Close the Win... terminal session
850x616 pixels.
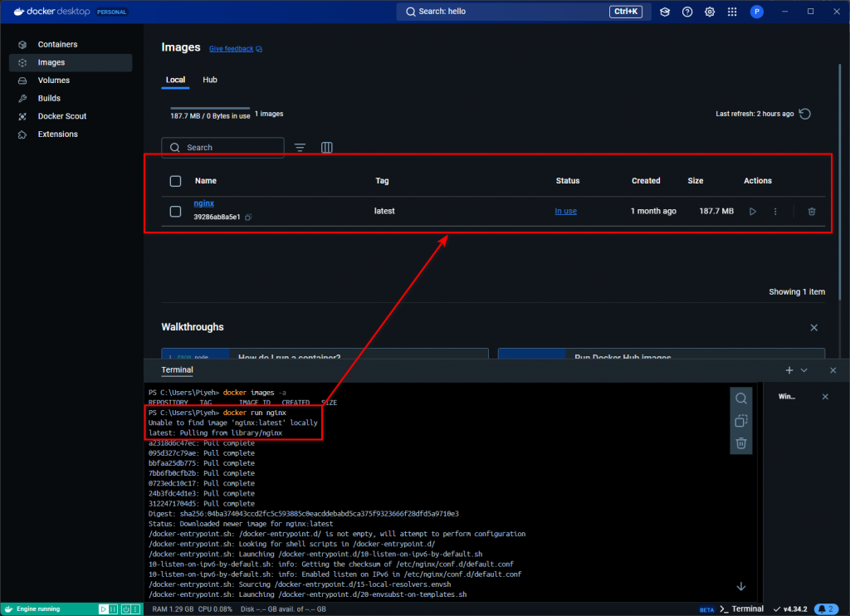(825, 397)
